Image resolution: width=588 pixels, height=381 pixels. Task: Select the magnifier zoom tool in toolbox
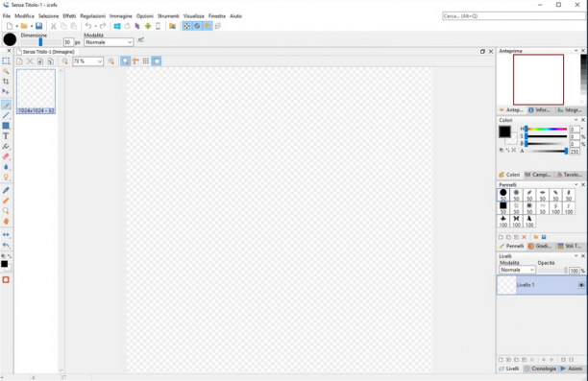(6, 211)
